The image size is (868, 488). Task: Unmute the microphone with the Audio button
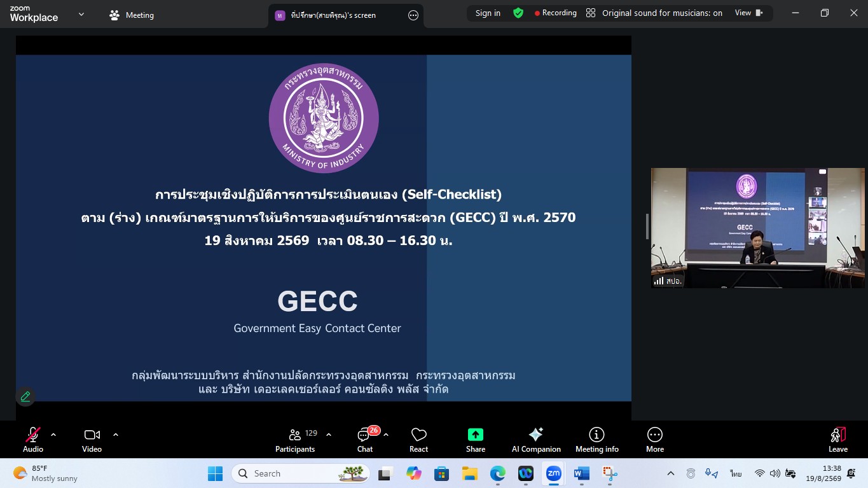(x=33, y=440)
